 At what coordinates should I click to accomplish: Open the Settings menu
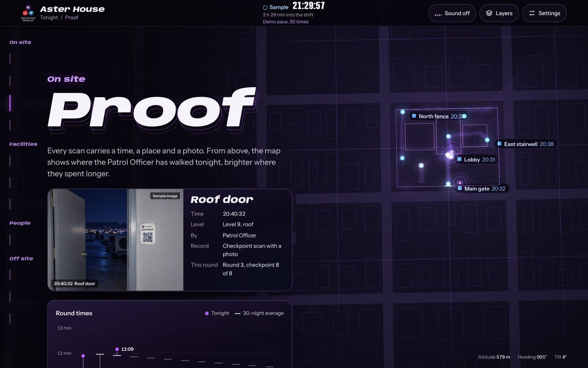(545, 13)
